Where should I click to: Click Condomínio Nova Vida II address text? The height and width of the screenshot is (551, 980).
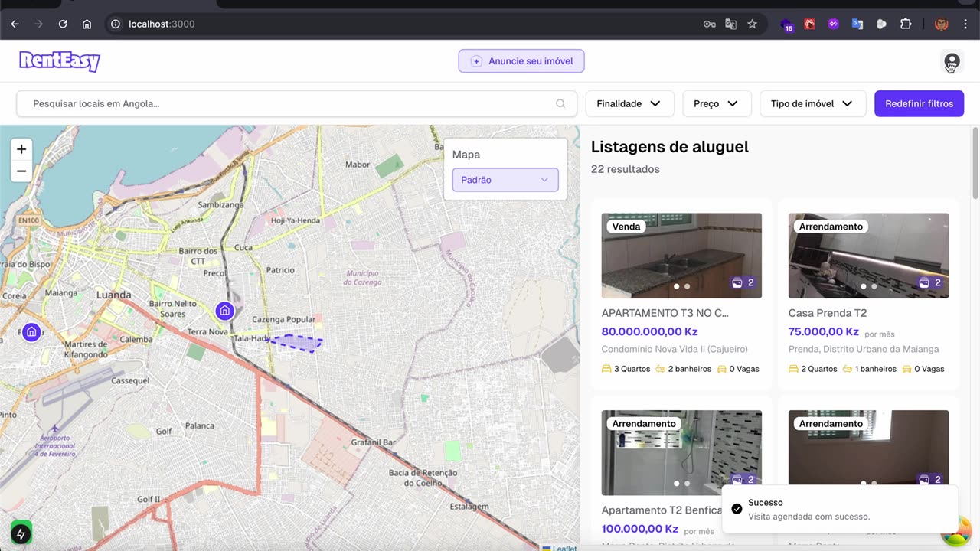675,349
